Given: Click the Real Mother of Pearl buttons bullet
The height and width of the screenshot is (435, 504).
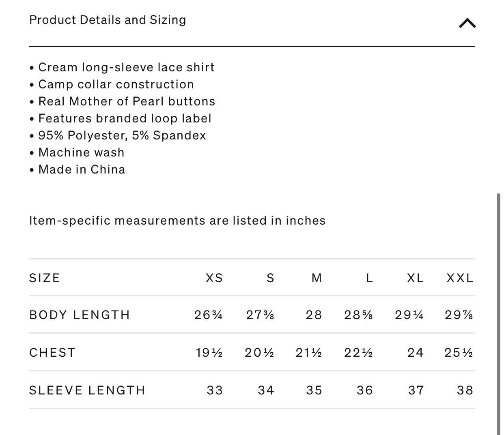Looking at the screenshot, I should pos(122,101).
